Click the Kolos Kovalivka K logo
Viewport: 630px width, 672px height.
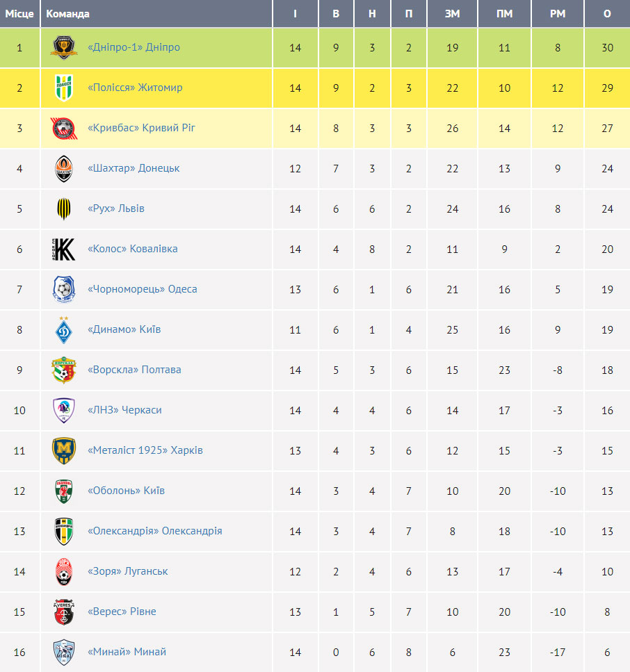[63, 249]
